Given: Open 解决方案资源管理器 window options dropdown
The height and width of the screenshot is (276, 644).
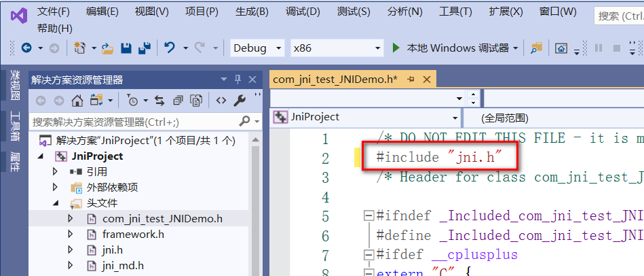Looking at the screenshot, I should click(224, 79).
